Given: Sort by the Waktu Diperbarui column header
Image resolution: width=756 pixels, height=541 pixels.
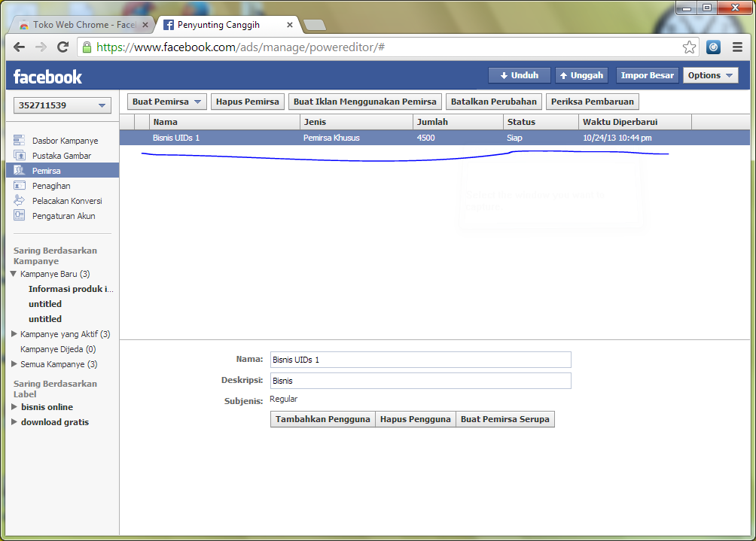Looking at the screenshot, I should [x=635, y=122].
